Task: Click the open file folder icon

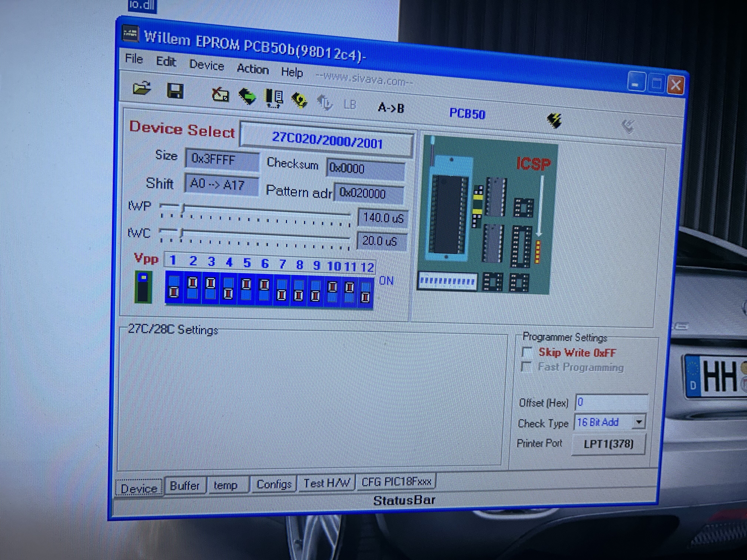Action: (x=142, y=89)
